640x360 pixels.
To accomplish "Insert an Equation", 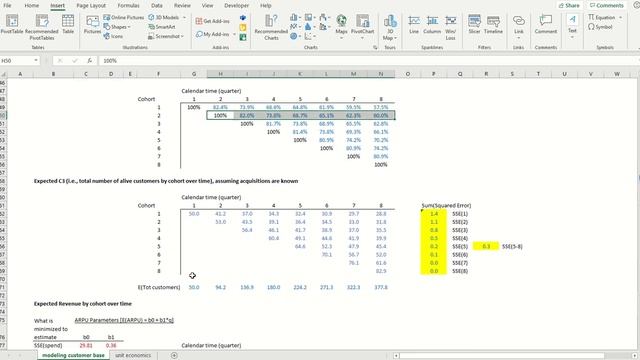I will coord(601,18).
